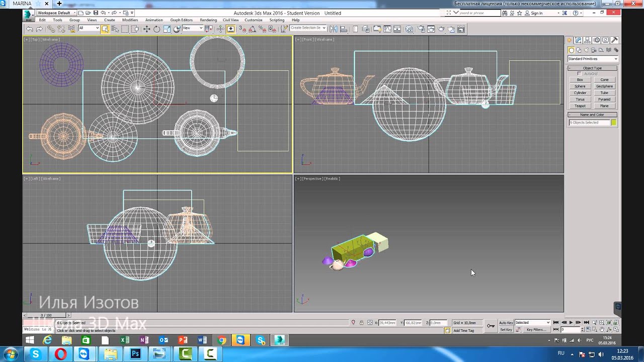Open the Rendering menu
Image resolution: width=644 pixels, height=362 pixels.
208,20
